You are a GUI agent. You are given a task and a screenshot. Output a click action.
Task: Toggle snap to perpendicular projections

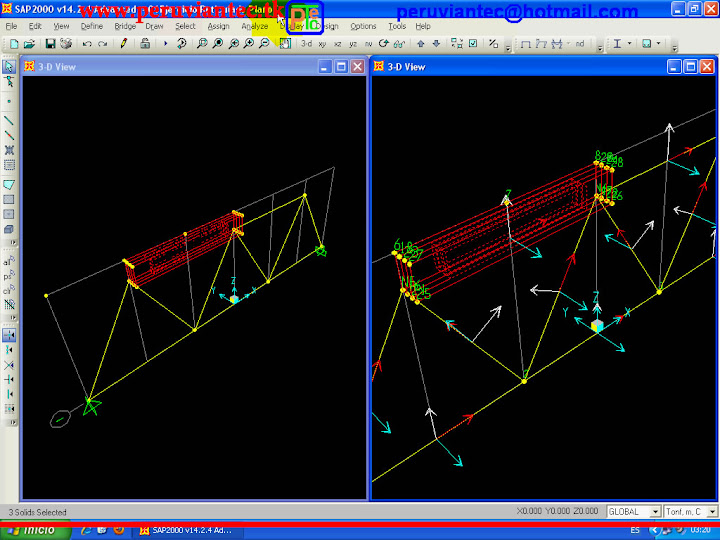[x=9, y=380]
